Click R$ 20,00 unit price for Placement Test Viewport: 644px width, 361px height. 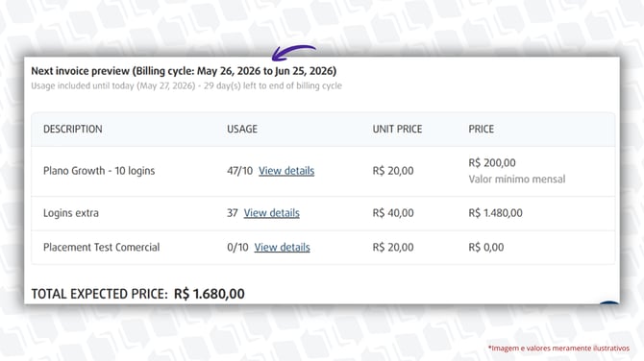pyautogui.click(x=393, y=247)
